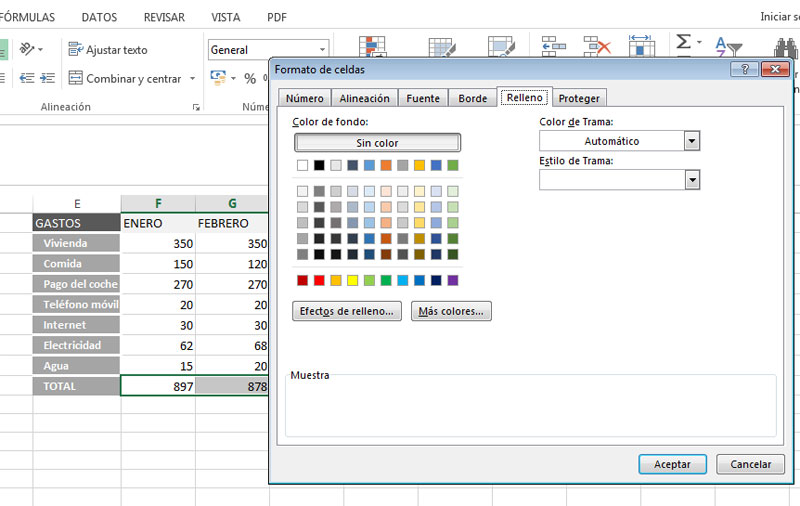Viewport: 800px width, 506px height.
Task: Open the General number format dropdown
Action: coord(322,49)
